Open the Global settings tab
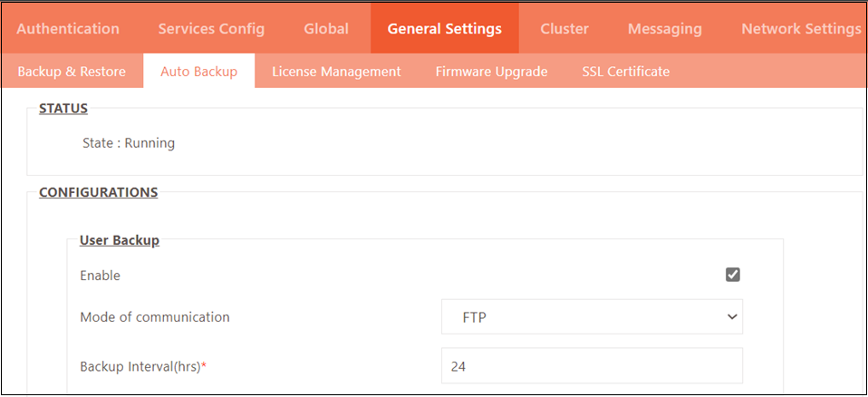Viewport: 868px width, 397px height. click(x=326, y=29)
